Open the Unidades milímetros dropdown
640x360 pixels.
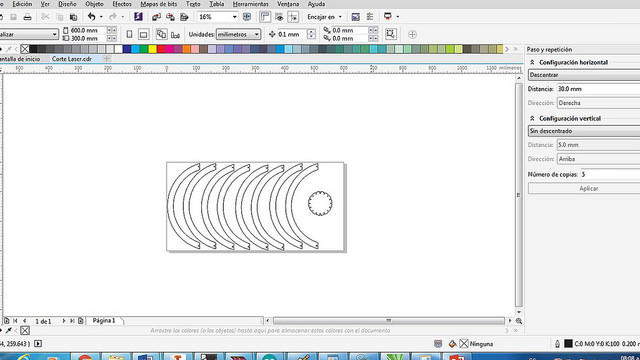click(x=238, y=35)
